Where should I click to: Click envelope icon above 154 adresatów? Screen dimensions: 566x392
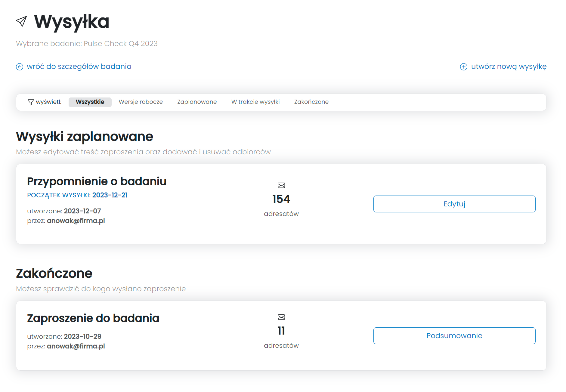tap(281, 185)
